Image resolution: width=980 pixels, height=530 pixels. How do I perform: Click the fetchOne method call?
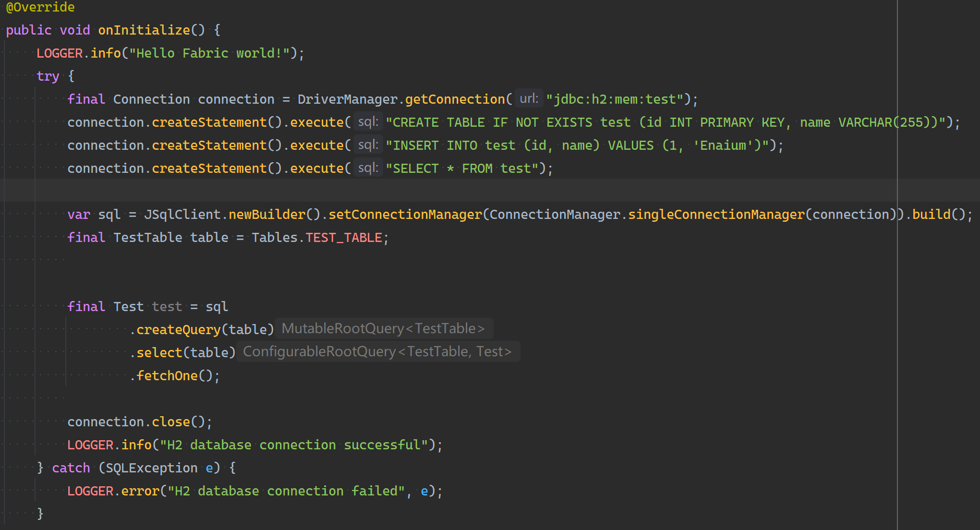coord(167,376)
